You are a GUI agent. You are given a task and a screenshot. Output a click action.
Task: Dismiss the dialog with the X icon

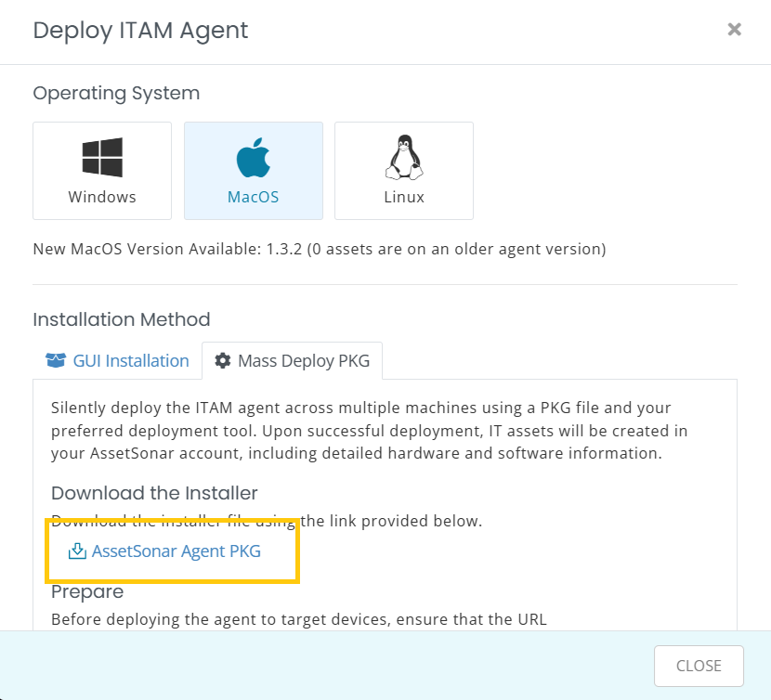(734, 30)
